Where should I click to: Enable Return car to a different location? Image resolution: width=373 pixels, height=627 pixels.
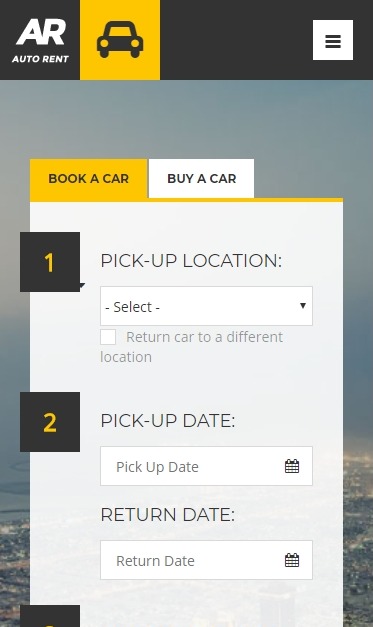coord(108,337)
